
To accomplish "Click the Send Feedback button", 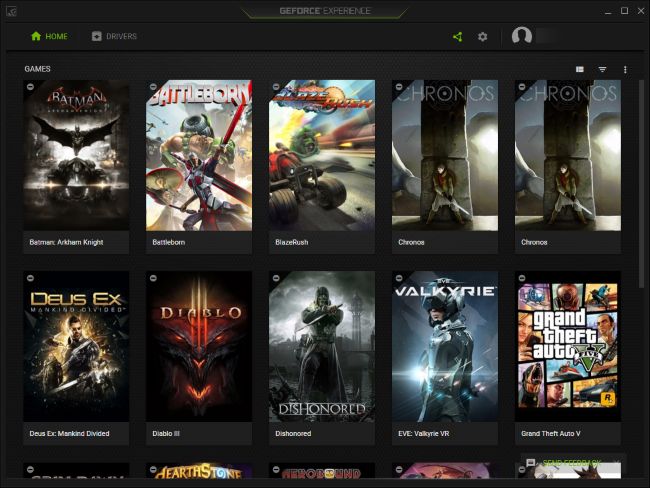I will pos(571,462).
